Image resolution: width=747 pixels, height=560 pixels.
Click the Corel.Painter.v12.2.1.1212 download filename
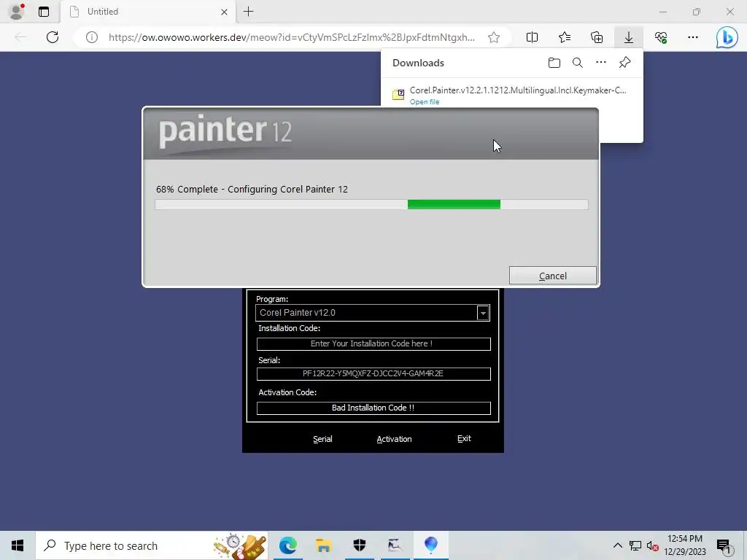(x=518, y=90)
